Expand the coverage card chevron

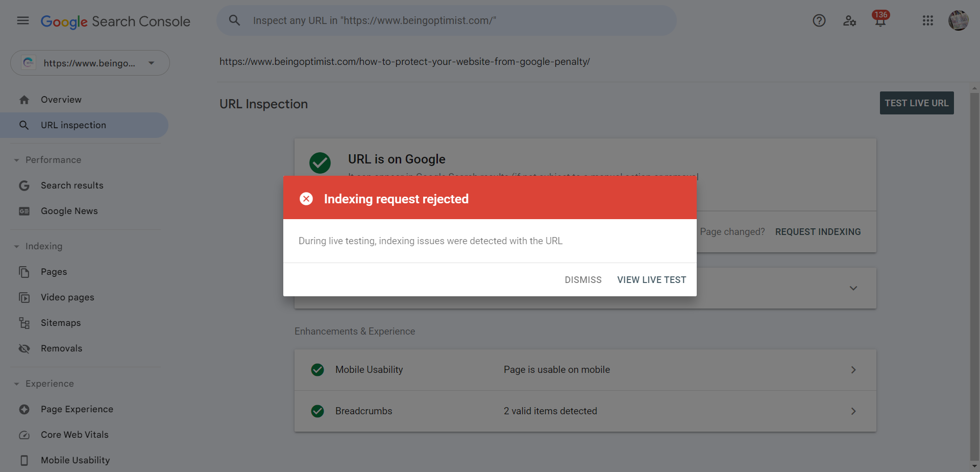(x=853, y=288)
